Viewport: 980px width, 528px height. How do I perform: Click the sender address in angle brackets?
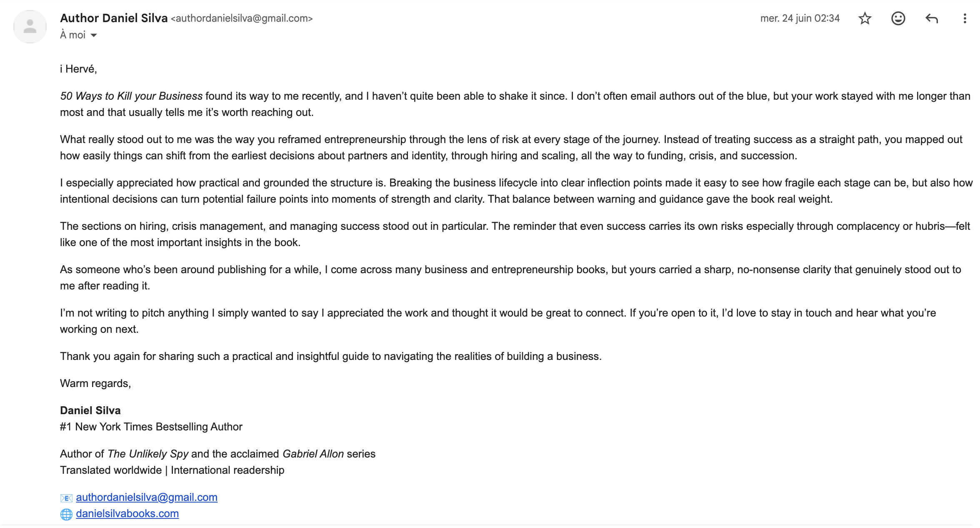pyautogui.click(x=242, y=18)
